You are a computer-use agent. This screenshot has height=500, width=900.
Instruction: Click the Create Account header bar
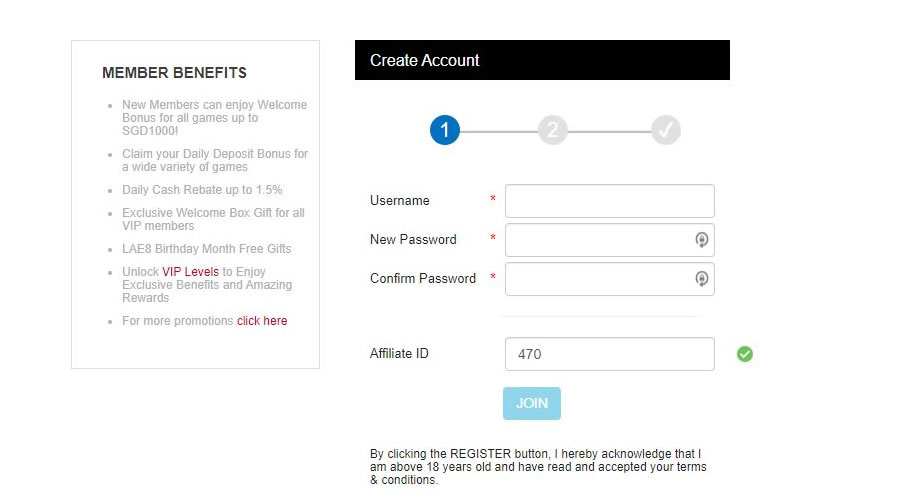(542, 60)
